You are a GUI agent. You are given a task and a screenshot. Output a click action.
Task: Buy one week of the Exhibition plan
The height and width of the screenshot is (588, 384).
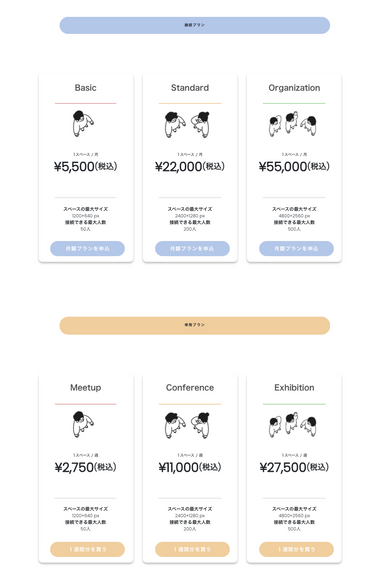296,549
